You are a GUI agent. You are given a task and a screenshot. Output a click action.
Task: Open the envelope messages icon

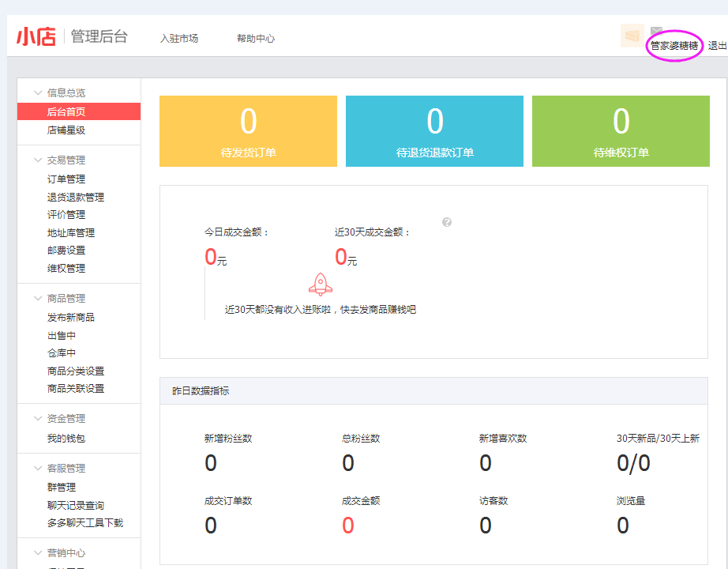tap(656, 32)
